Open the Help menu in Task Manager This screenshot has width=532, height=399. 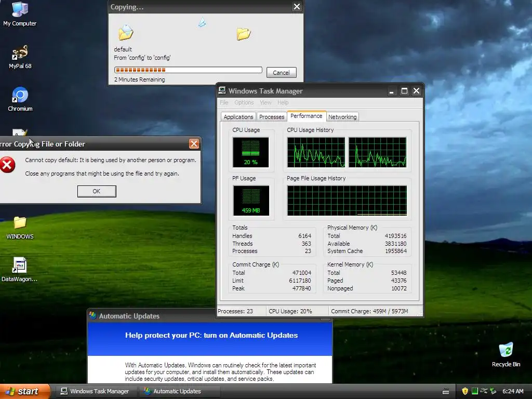click(283, 102)
